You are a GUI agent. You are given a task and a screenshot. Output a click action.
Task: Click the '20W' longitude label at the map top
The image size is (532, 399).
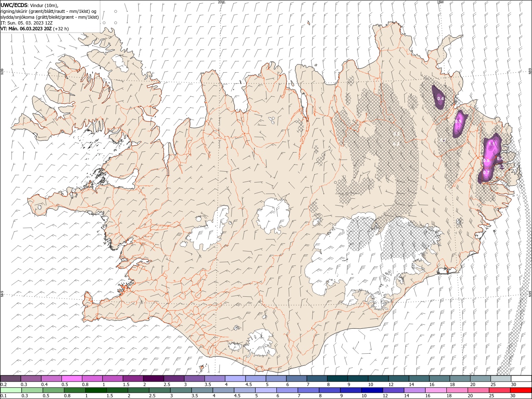(x=221, y=2)
